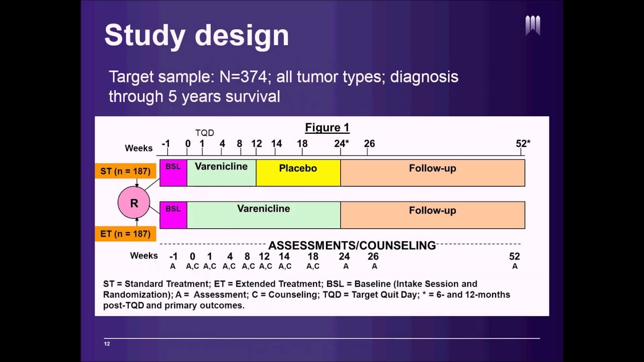Click the '24*' week marker on the top axis
Viewport: 644px width, 362px height.
342,144
